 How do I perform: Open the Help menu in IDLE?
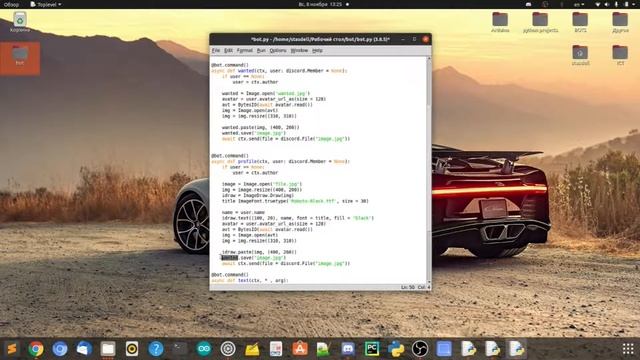(x=317, y=51)
